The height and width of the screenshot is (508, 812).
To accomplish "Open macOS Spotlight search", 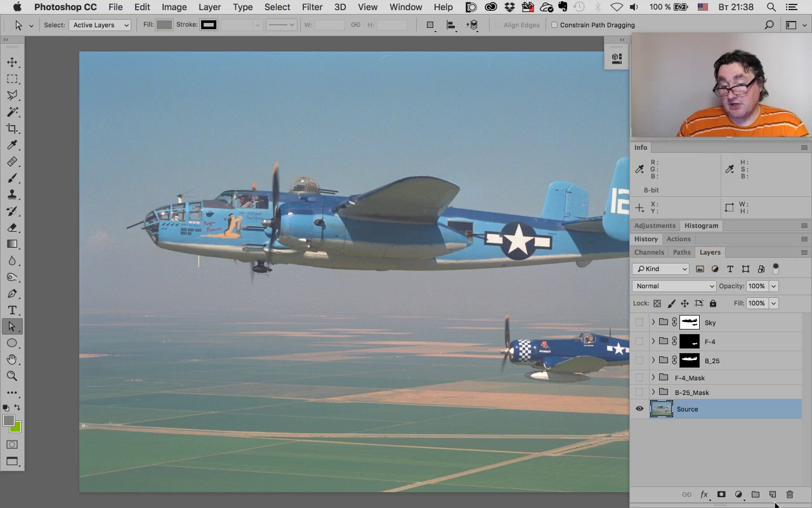I will [771, 7].
